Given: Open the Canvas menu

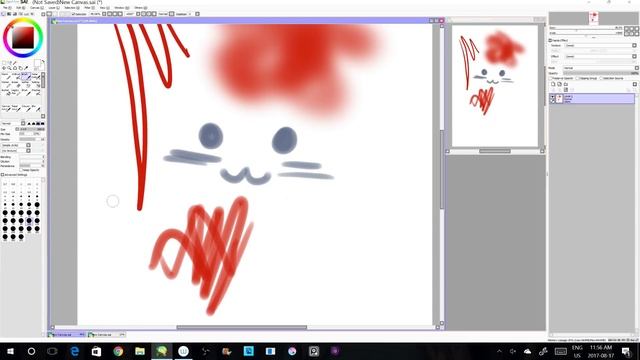Looking at the screenshot, I should click(x=36, y=8).
